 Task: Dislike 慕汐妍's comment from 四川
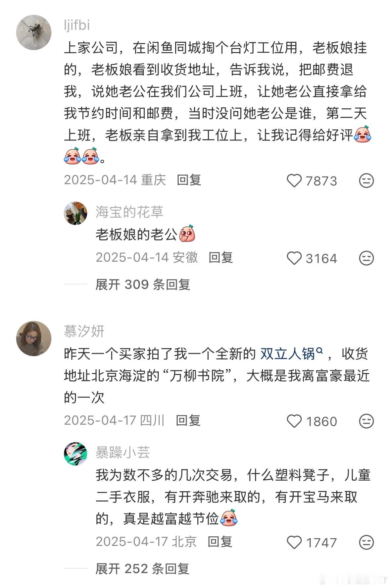(x=366, y=421)
